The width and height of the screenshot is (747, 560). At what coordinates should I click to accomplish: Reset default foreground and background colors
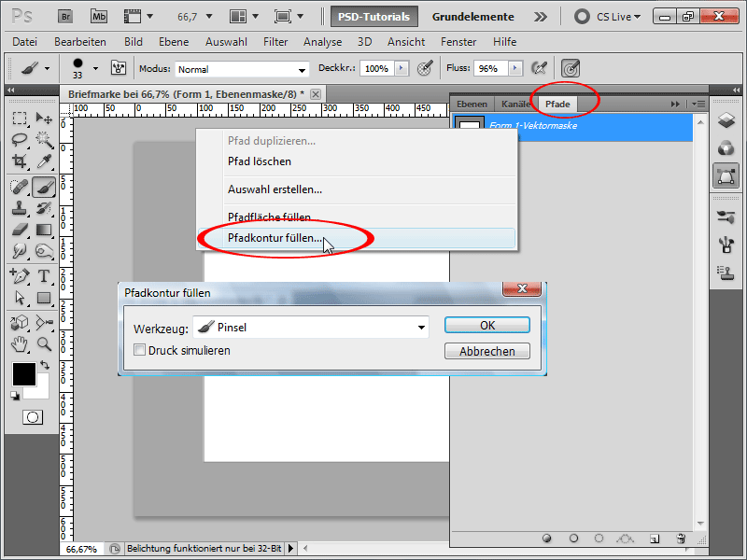15,395
